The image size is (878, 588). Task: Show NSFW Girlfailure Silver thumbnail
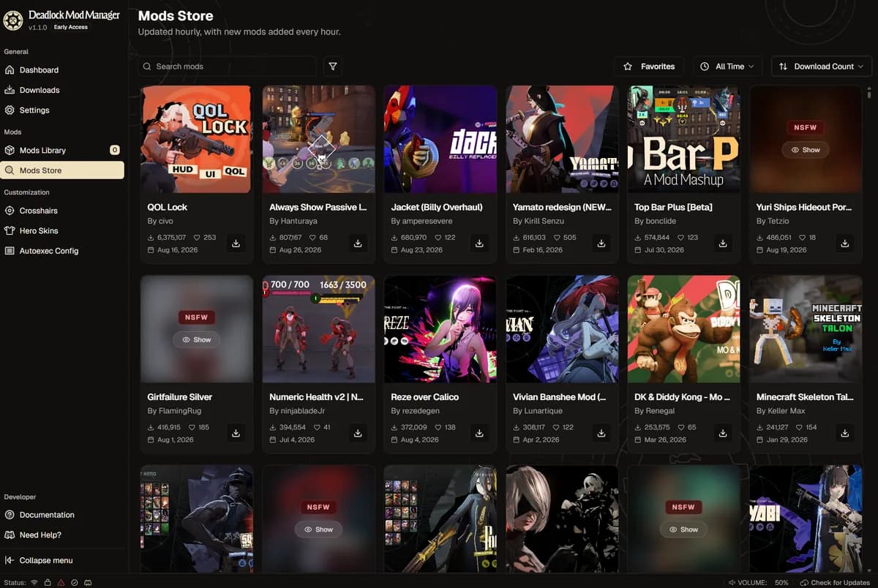(x=196, y=339)
